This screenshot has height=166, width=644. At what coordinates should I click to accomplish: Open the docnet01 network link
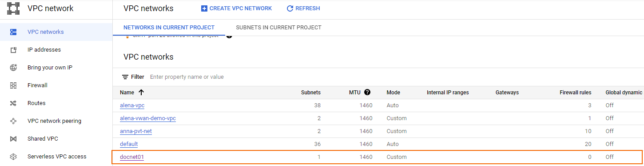pyautogui.click(x=132, y=157)
